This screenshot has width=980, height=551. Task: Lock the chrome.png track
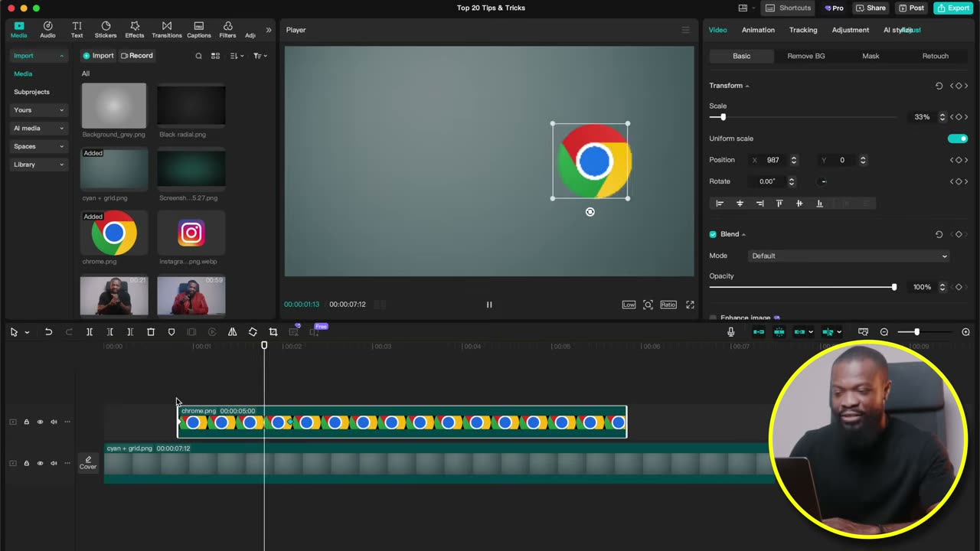tap(26, 422)
